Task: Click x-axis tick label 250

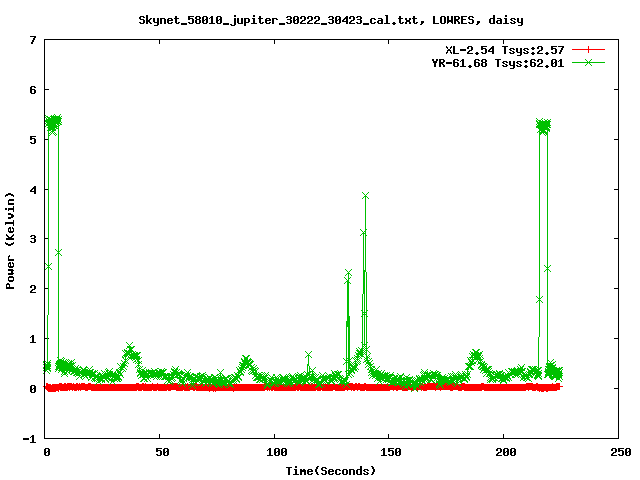Action: pos(621,452)
